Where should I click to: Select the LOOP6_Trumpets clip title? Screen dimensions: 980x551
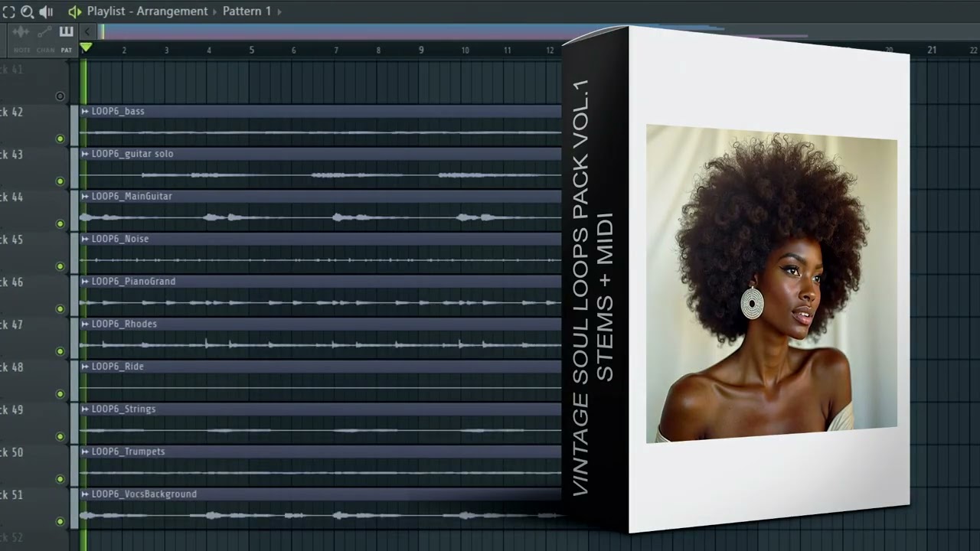(x=129, y=452)
